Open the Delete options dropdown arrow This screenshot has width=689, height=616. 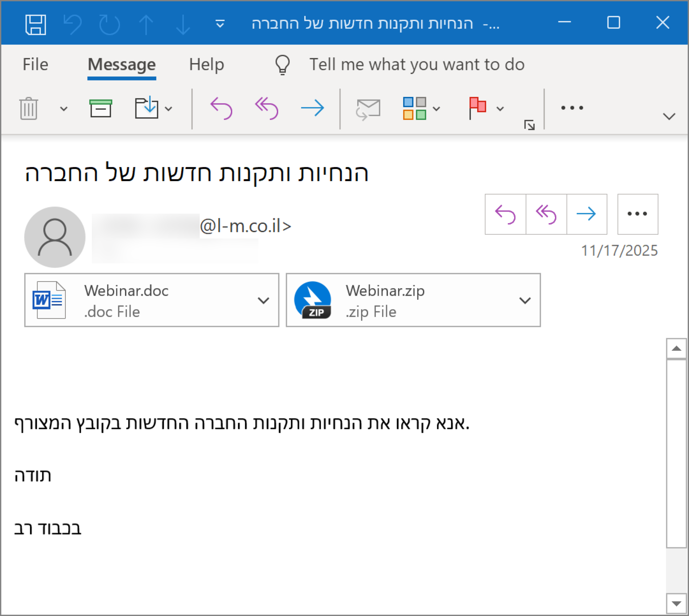(x=64, y=109)
